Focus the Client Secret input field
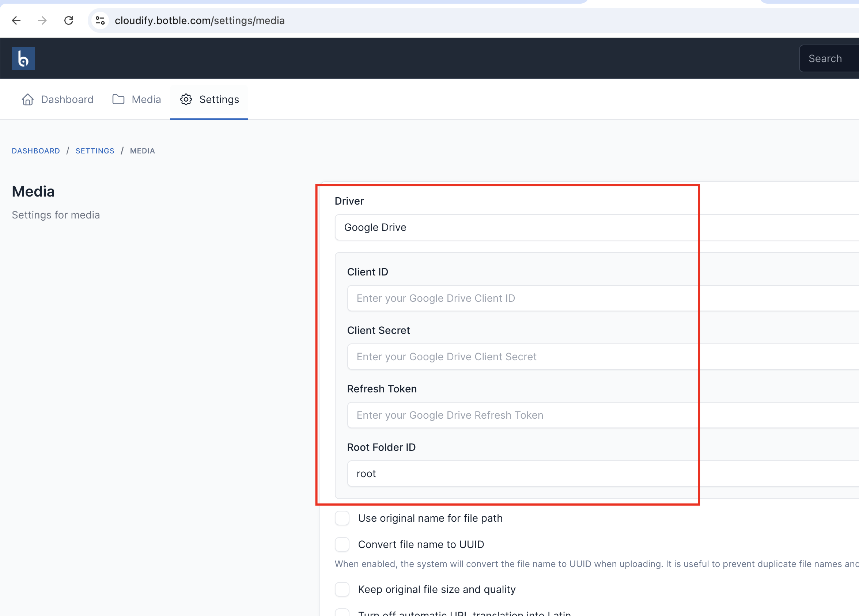Image resolution: width=859 pixels, height=616 pixels. (603, 357)
